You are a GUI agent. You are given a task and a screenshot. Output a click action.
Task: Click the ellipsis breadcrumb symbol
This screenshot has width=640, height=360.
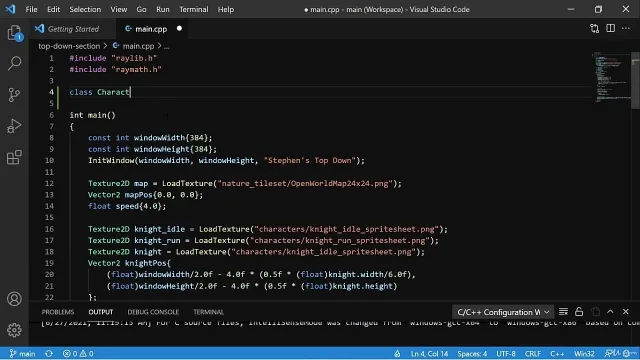pos(167,46)
